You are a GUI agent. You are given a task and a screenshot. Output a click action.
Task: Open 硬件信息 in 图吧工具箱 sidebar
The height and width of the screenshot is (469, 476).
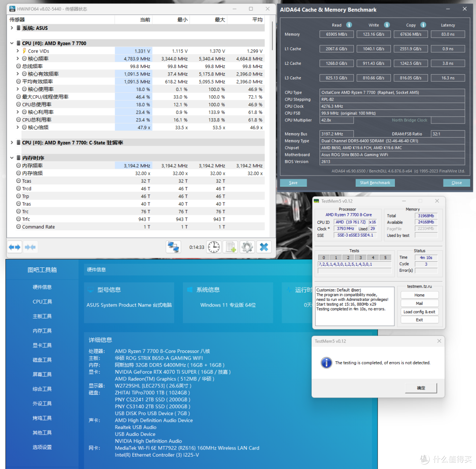point(42,287)
